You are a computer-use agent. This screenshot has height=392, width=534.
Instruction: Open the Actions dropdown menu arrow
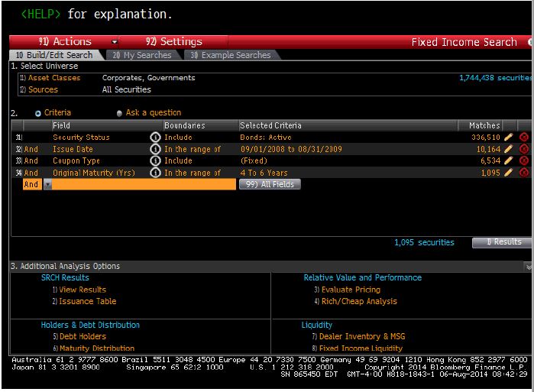point(115,42)
